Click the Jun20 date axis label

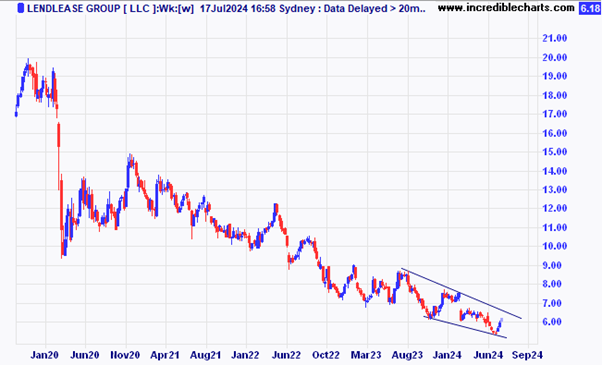(85, 355)
